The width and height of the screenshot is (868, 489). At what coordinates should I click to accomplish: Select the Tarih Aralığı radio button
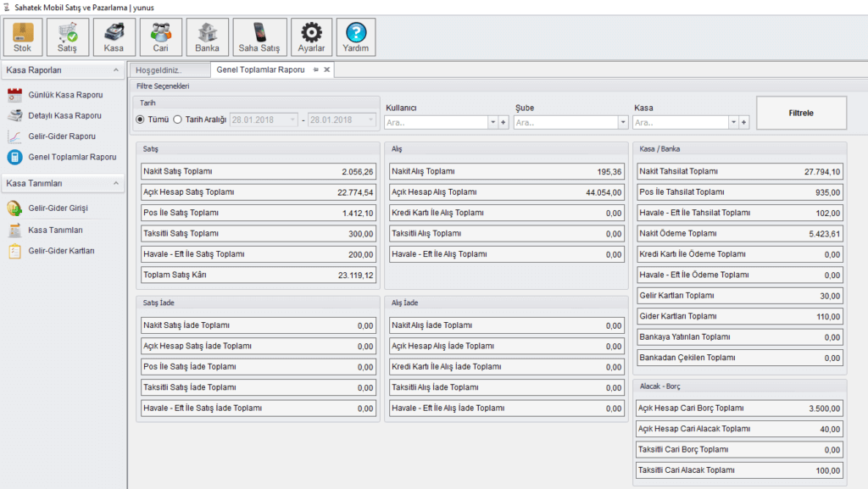(x=178, y=119)
